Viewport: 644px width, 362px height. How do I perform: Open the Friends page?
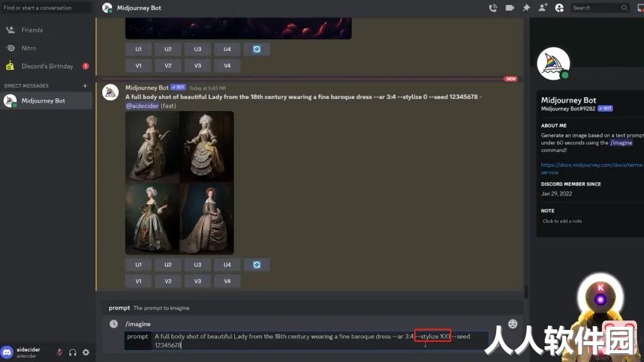click(x=47, y=30)
